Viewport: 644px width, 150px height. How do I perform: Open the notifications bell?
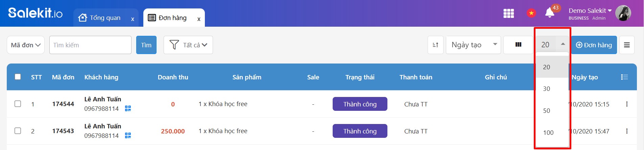tap(550, 13)
